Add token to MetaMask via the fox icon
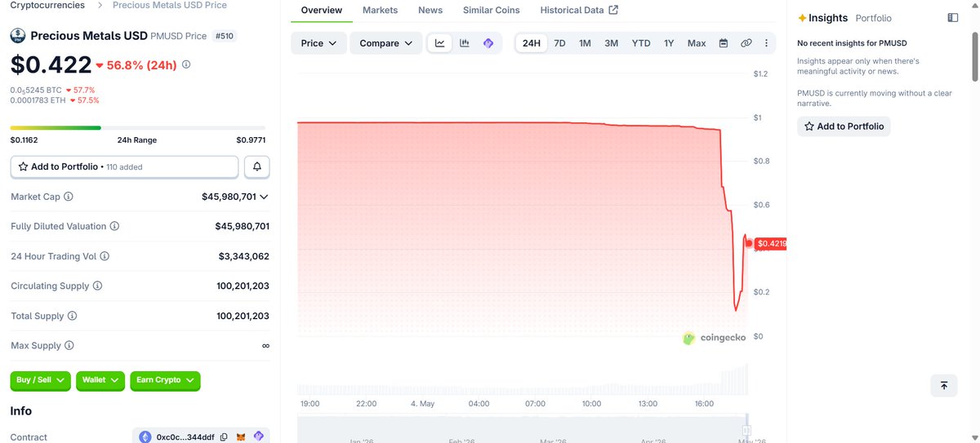 pos(241,437)
